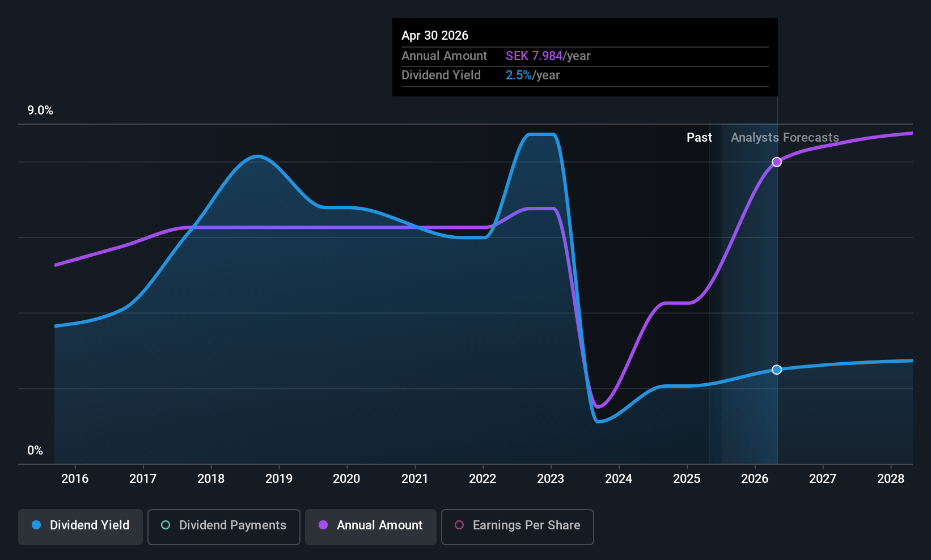Click the SEK 7.984 annual amount value
Viewport: 931px width, 560px height.
click(534, 56)
